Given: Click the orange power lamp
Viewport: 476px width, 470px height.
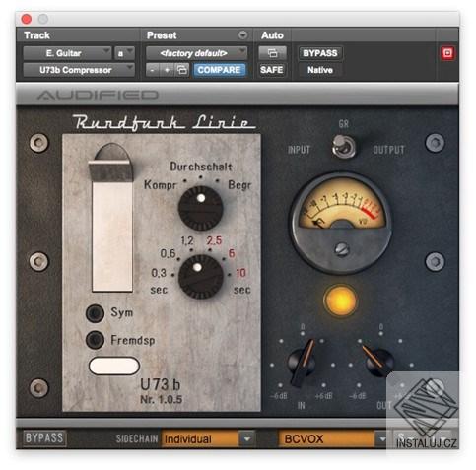Looking at the screenshot, I should click(341, 301).
